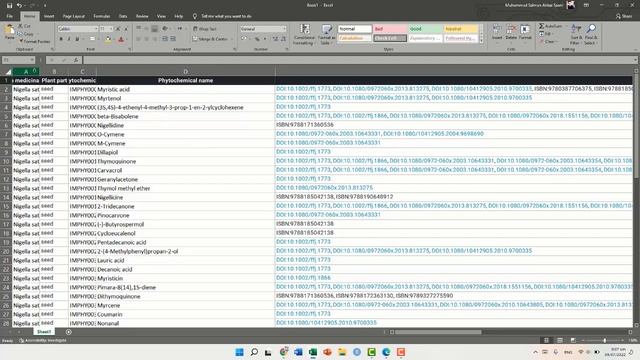Switch to the Page Layout tab
Image resolution: width=640 pixels, height=360 pixels.
point(74,16)
